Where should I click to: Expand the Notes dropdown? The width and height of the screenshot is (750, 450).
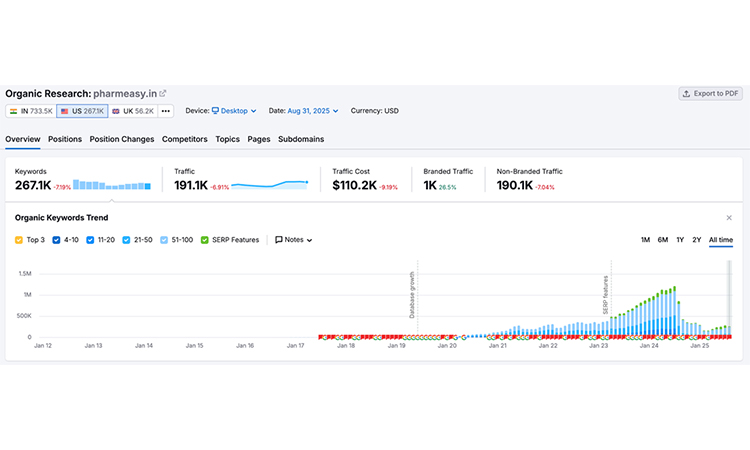click(x=294, y=240)
